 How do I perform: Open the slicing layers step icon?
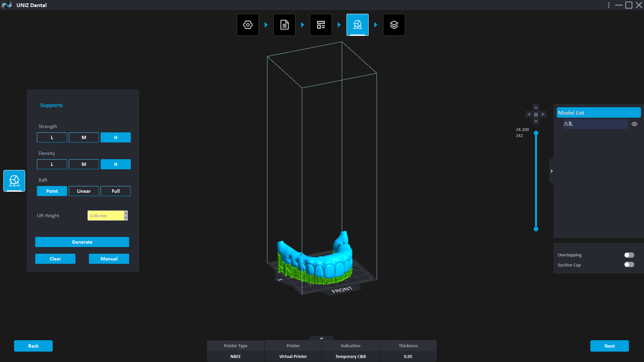point(394,25)
